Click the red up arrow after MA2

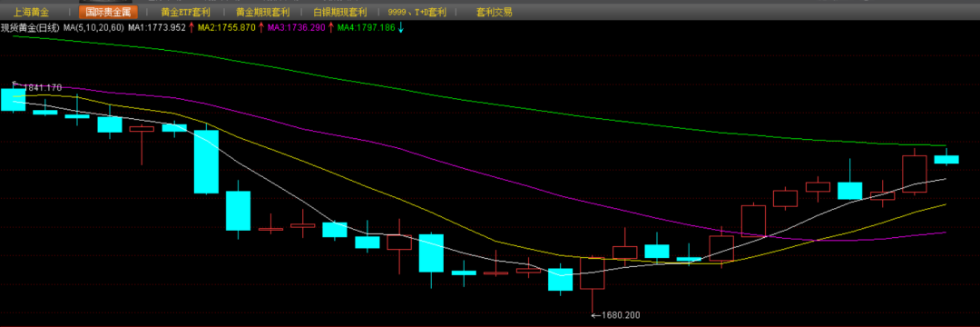coord(261,27)
